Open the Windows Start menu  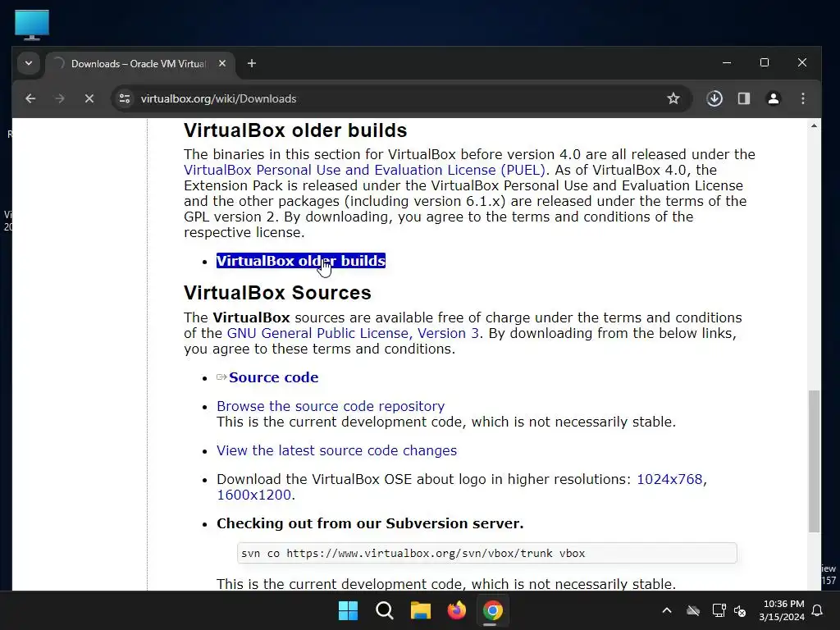(348, 610)
